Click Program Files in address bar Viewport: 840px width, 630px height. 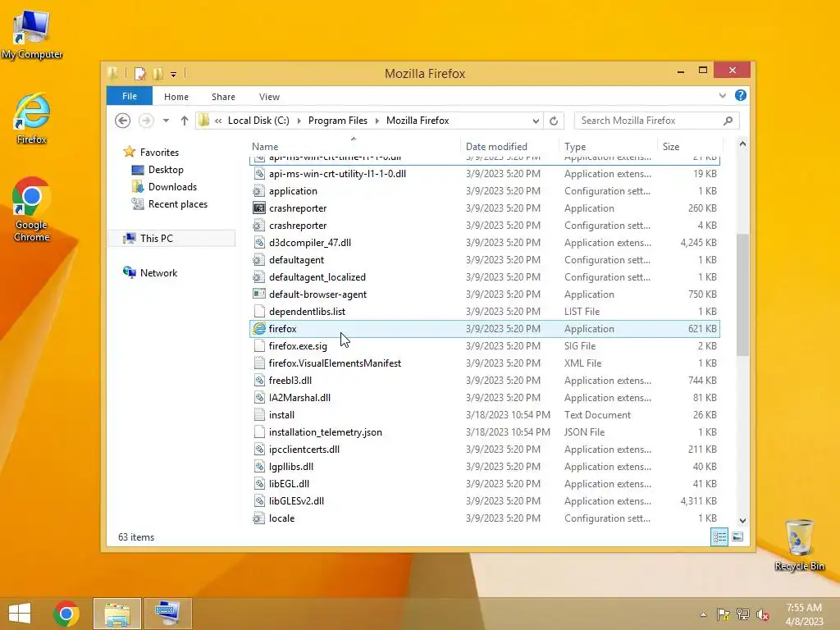point(338,121)
